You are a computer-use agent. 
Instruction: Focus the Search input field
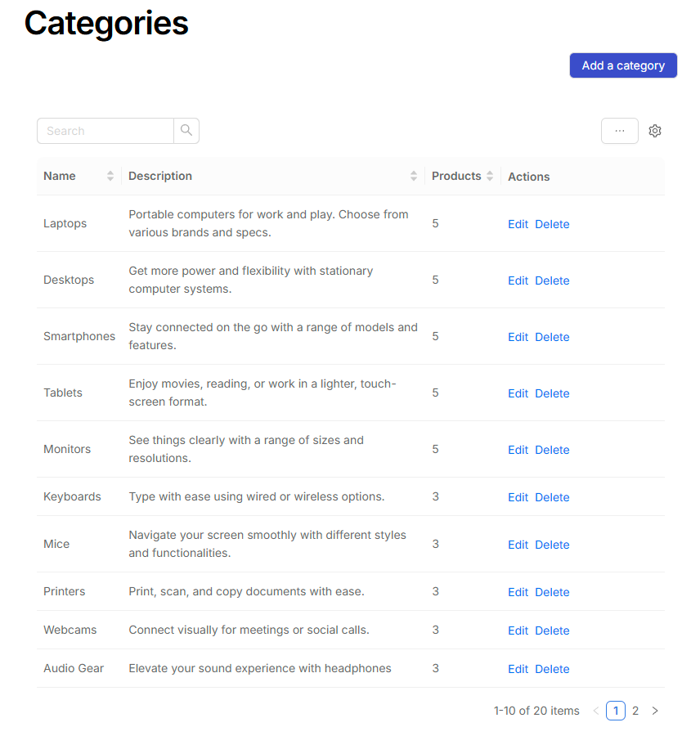click(105, 131)
